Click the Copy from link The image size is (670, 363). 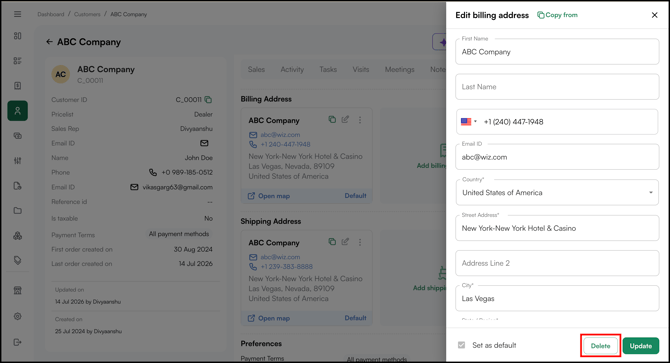(x=557, y=15)
